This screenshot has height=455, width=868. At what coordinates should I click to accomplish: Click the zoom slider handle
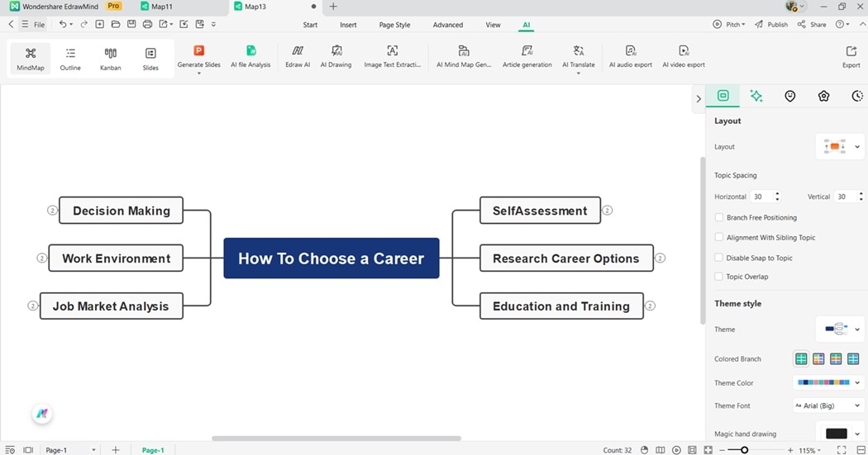745,450
